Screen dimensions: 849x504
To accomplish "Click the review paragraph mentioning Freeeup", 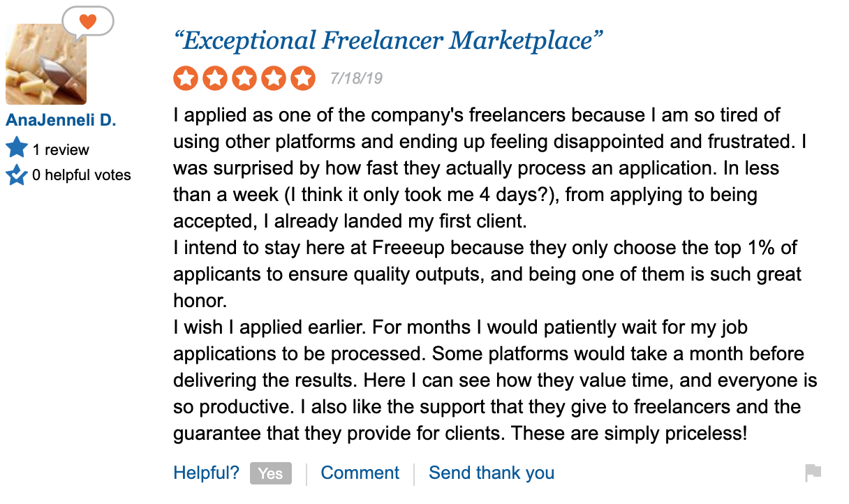I will (x=487, y=274).
